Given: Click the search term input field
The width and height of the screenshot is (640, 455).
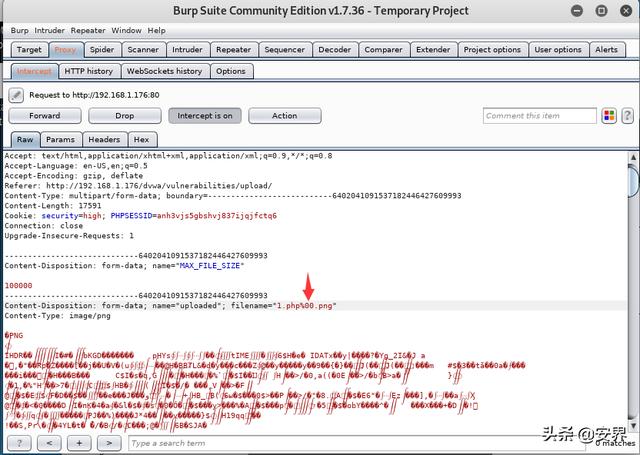Looking at the screenshot, I should click(x=355, y=443).
